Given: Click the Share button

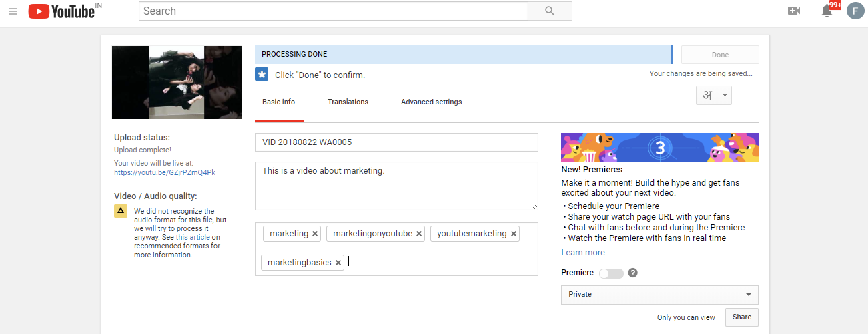Looking at the screenshot, I should [x=742, y=317].
